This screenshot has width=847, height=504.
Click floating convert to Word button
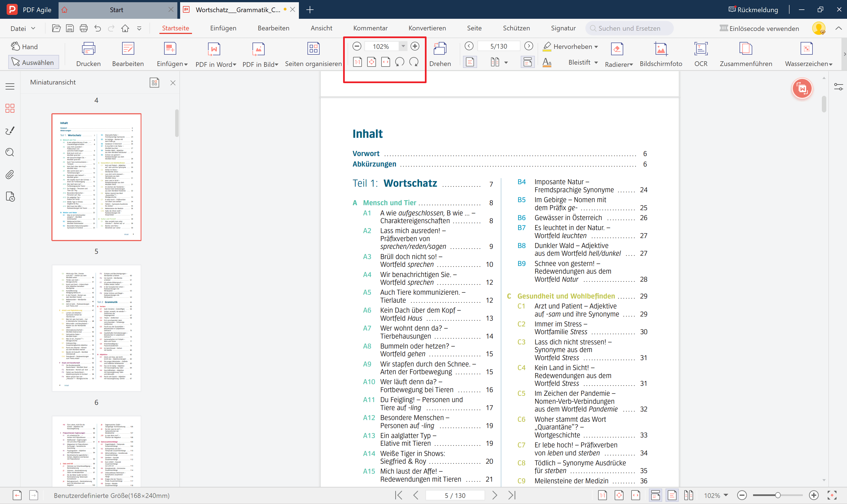802,89
